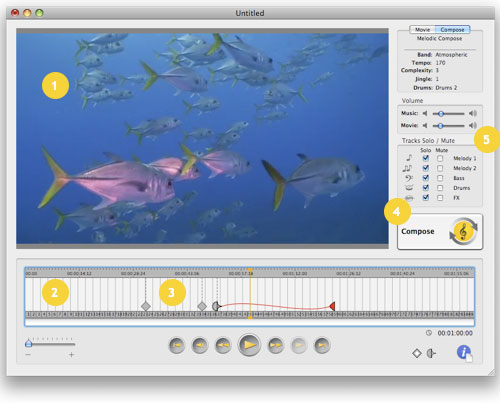Click the diamond marker tool icon

[x=417, y=353]
